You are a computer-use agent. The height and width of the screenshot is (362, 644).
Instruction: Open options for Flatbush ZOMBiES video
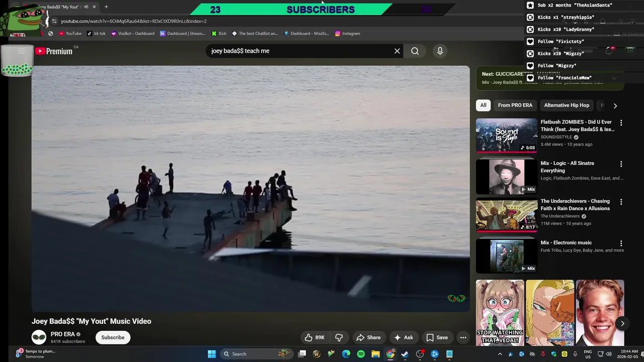click(x=621, y=123)
